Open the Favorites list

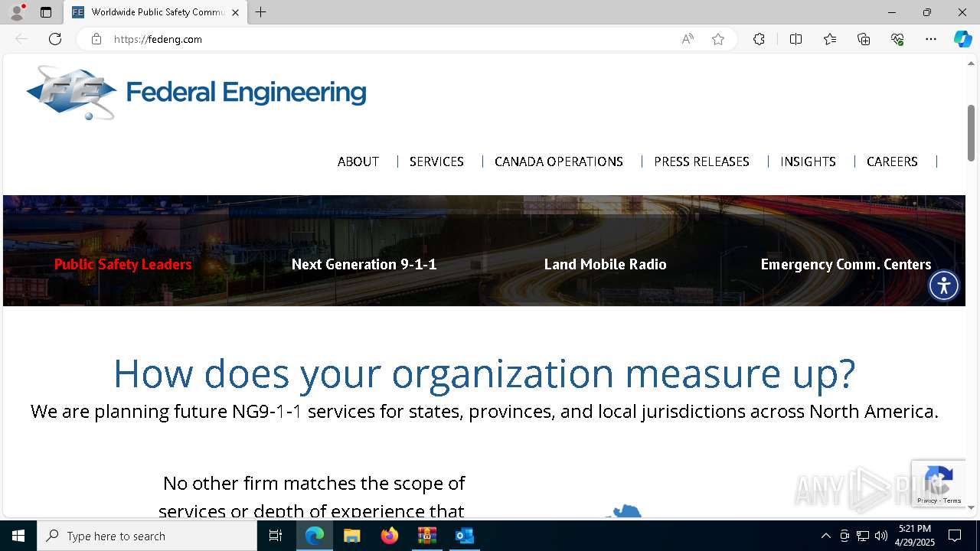(830, 39)
